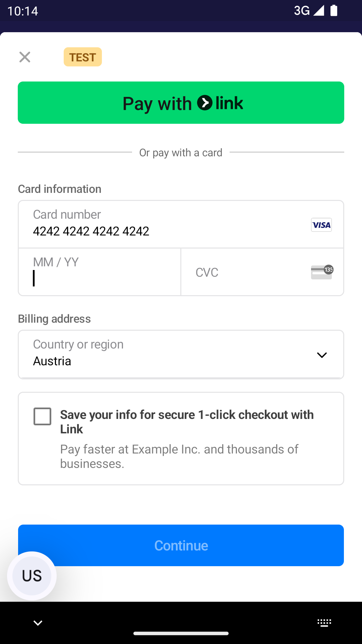
Task: Tap the CVC card hint icon
Action: (322, 272)
